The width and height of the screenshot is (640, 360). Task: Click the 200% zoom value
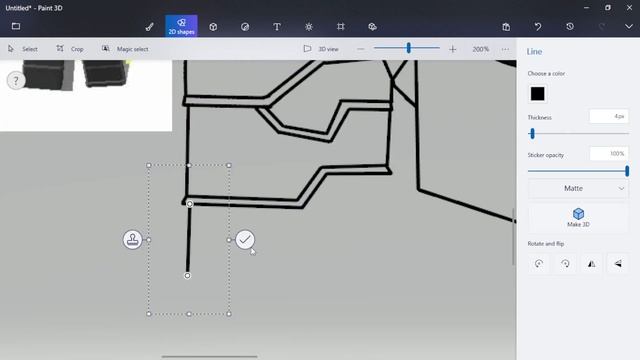point(480,49)
